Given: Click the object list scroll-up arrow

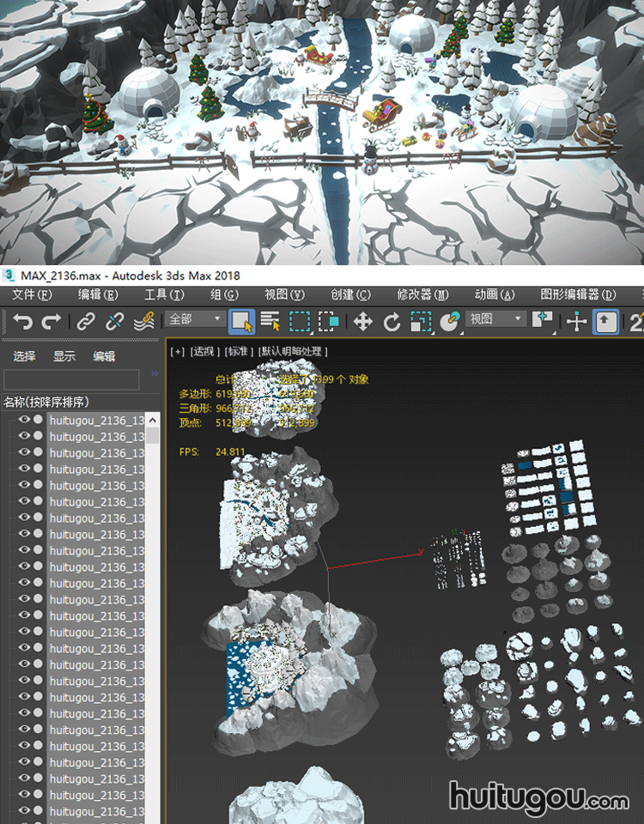Looking at the screenshot, I should pyautogui.click(x=153, y=420).
